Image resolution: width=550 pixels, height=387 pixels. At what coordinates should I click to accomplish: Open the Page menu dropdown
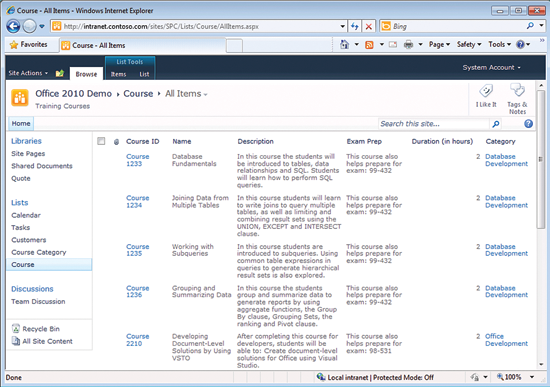(x=439, y=45)
